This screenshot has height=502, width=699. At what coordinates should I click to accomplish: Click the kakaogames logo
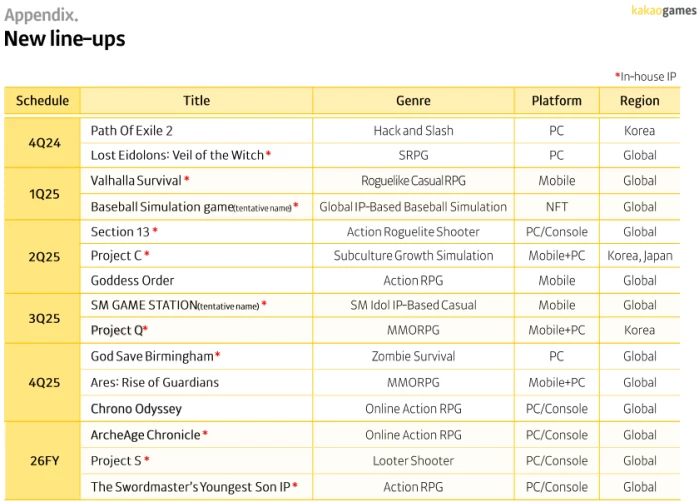[x=663, y=11]
